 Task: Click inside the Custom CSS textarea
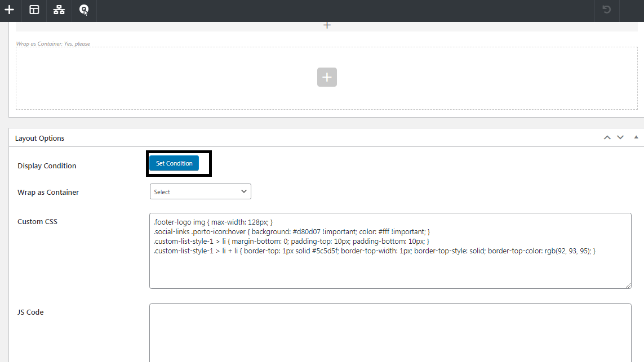tap(390, 251)
